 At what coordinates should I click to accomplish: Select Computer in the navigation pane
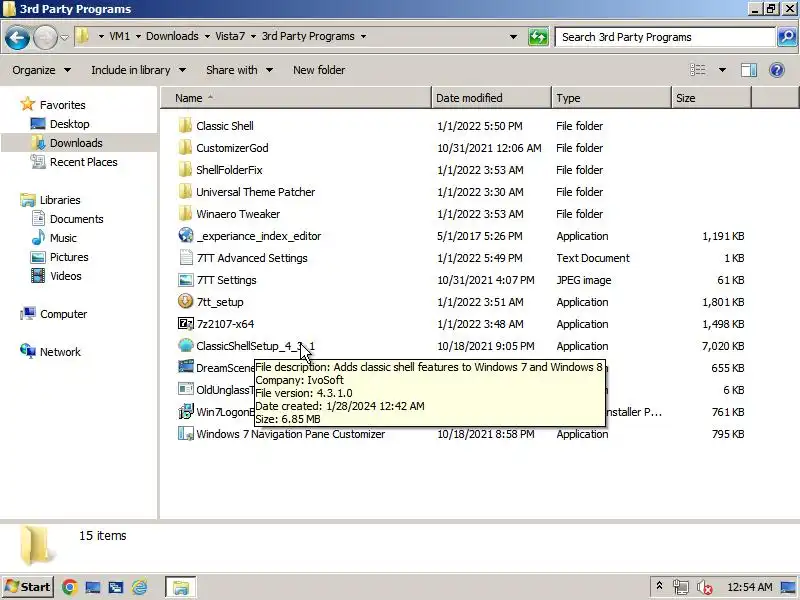coord(63,314)
